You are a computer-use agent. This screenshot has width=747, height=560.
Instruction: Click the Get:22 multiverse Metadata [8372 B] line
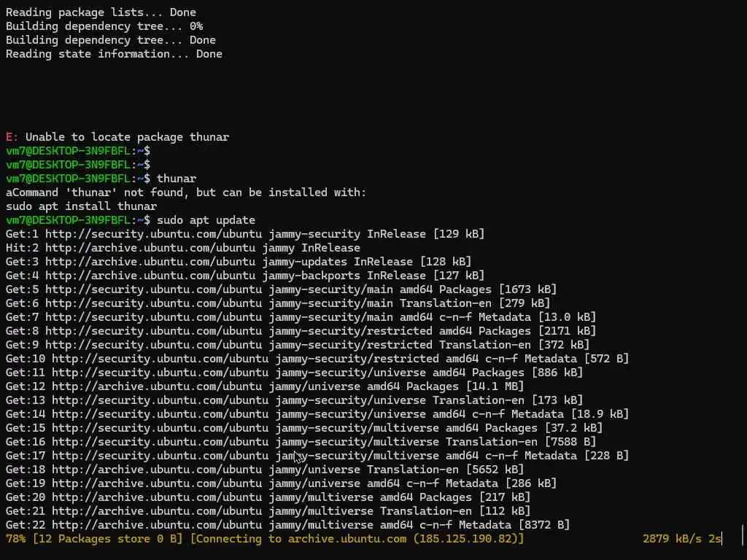pos(287,524)
